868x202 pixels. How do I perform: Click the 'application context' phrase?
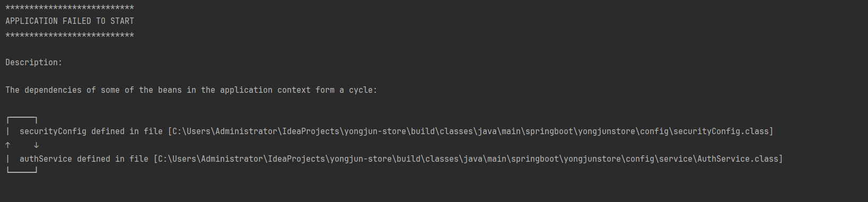pyautogui.click(x=265, y=90)
